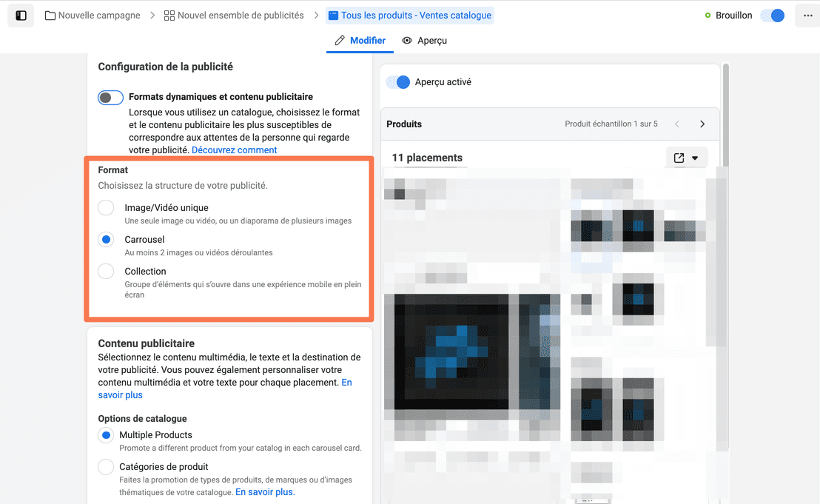Select the Image/Vidéo unique format
Image resolution: width=820 pixels, height=504 pixels.
pos(106,207)
